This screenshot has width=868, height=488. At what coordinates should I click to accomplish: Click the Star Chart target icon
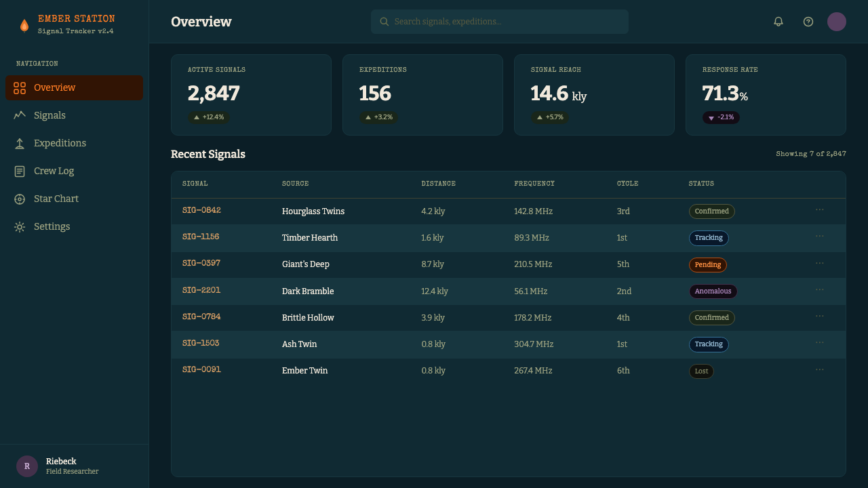point(20,199)
